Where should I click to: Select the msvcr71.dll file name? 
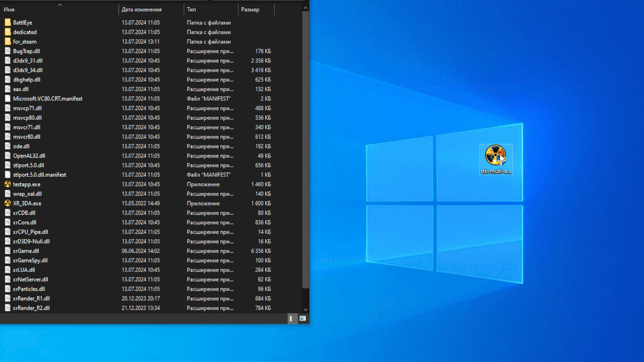click(27, 127)
